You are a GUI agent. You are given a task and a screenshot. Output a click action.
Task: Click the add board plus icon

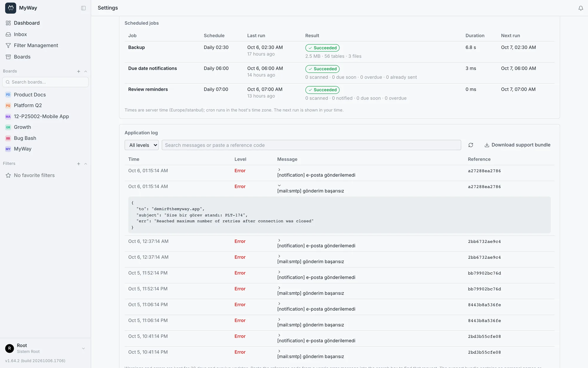coord(78,71)
